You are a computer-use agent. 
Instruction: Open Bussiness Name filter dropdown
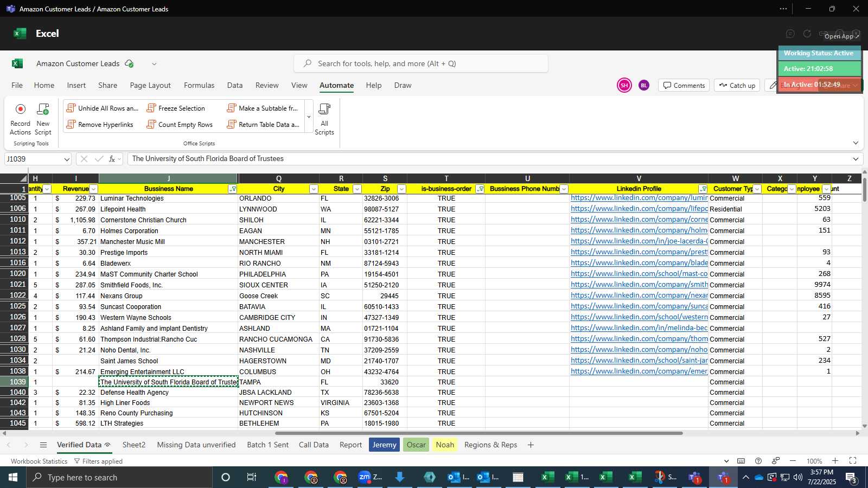tap(233, 189)
